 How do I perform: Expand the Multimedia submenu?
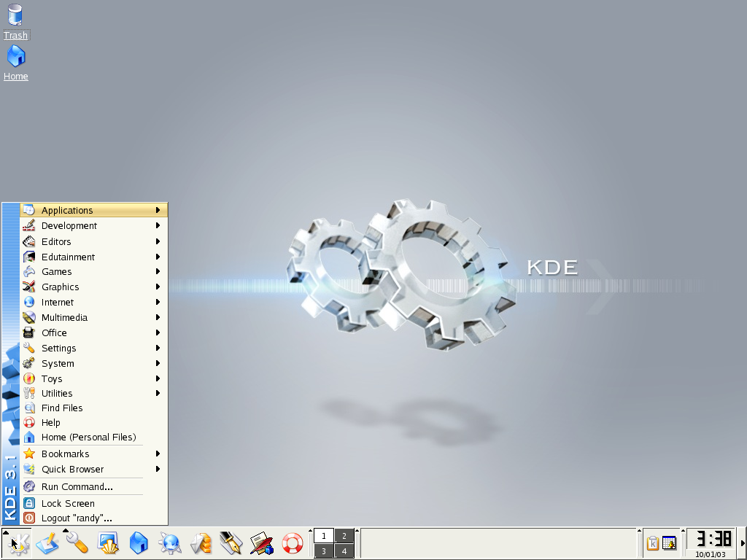click(94, 317)
